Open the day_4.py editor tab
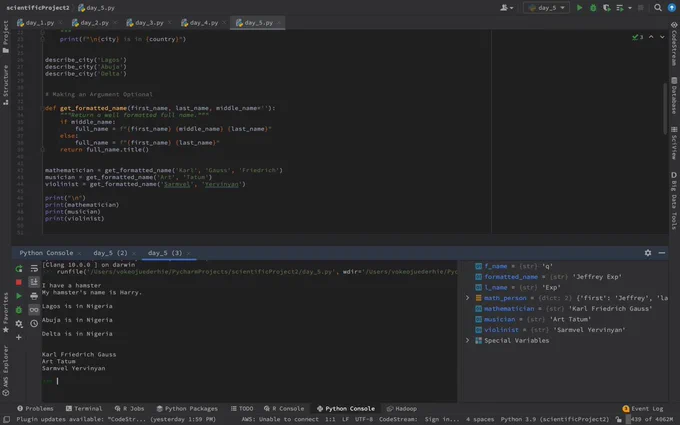Screen dimensions: 680x425 [x=203, y=23]
